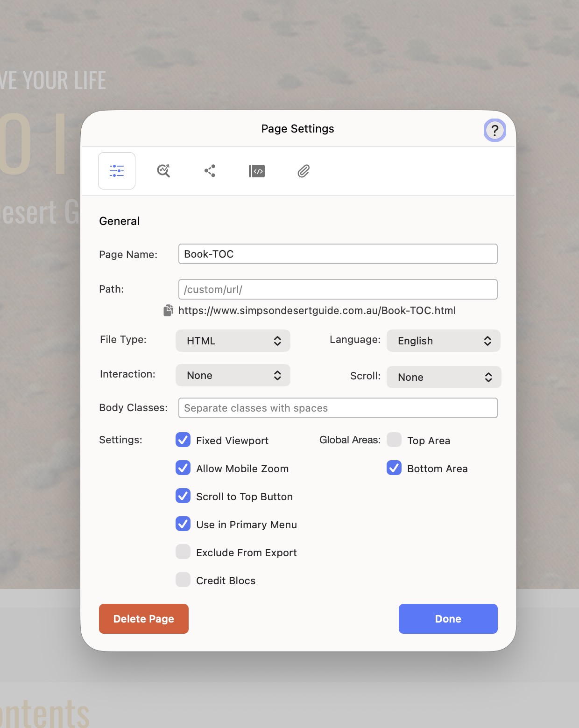Expand the File Type dropdown

point(233,341)
